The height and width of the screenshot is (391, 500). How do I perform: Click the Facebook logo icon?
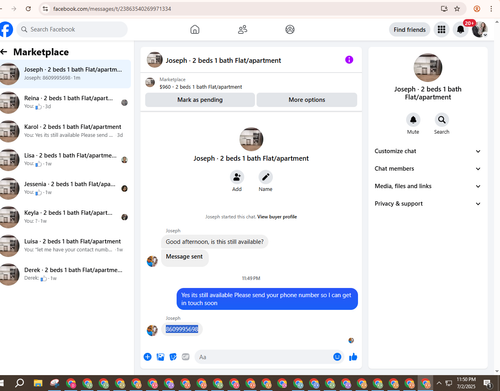(6, 29)
